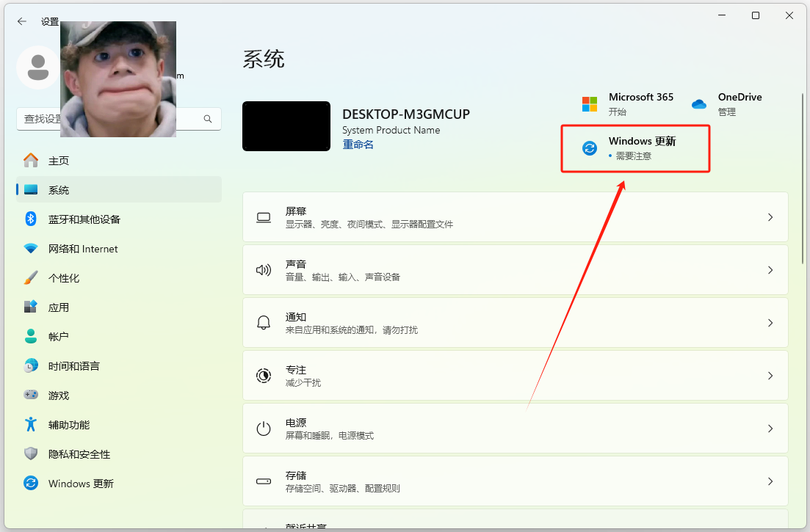Screen dimensions: 810x532
Task: Click System Product Name text
Action: (x=391, y=130)
